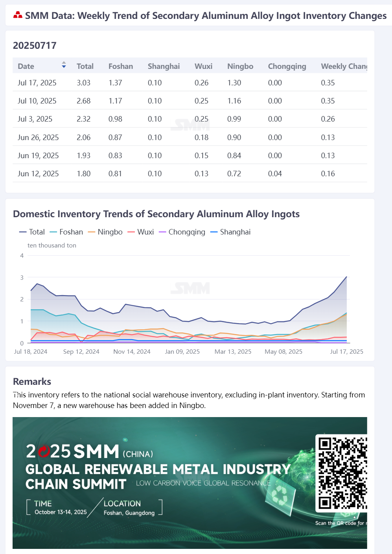Click the 1.80 total value
392x554 pixels.
click(x=83, y=174)
